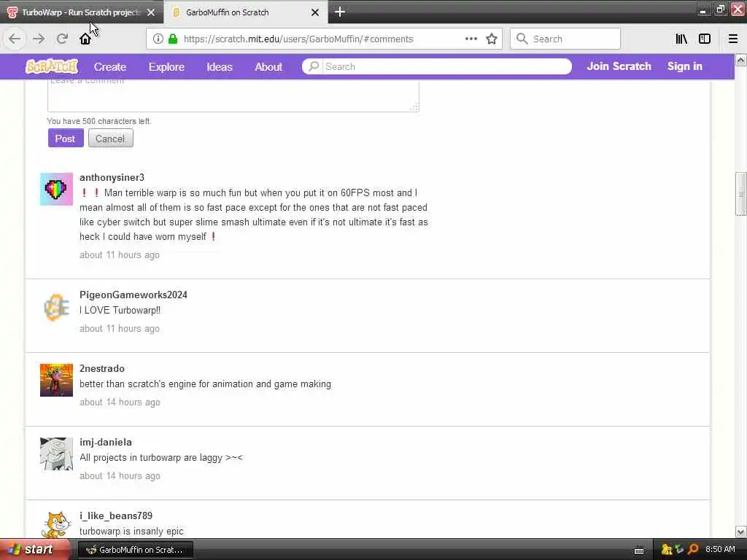Screen dimensions: 747x560
Task: Open imj-daniela username link
Action: point(106,443)
